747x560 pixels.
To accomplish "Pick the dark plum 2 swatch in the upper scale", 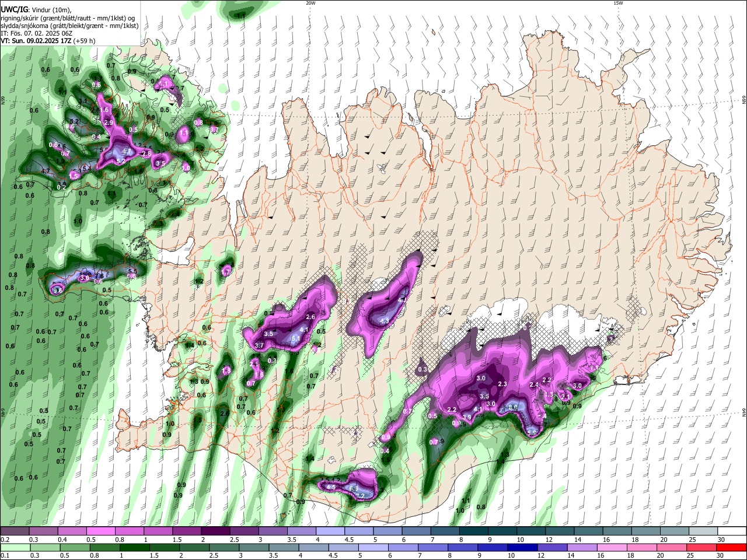I will 215,531.
